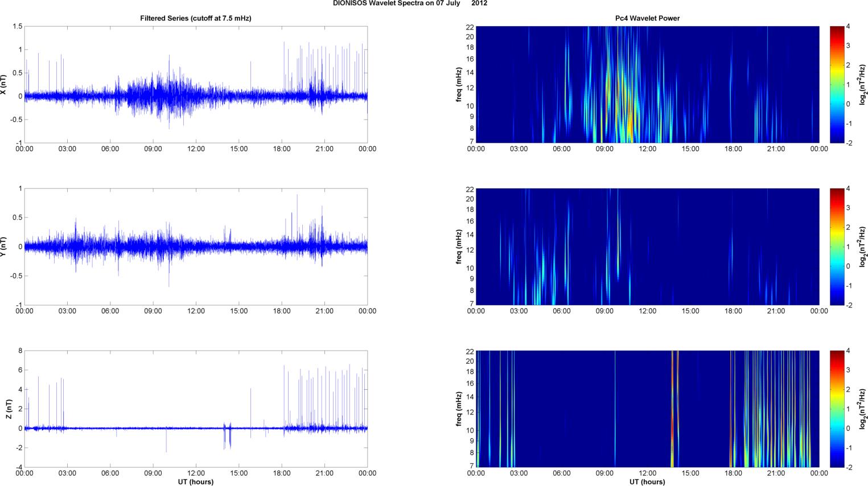Viewport: 868px width, 486px height.
Task: Click the middle wavelet spectrogram for Y
Action: point(647,247)
